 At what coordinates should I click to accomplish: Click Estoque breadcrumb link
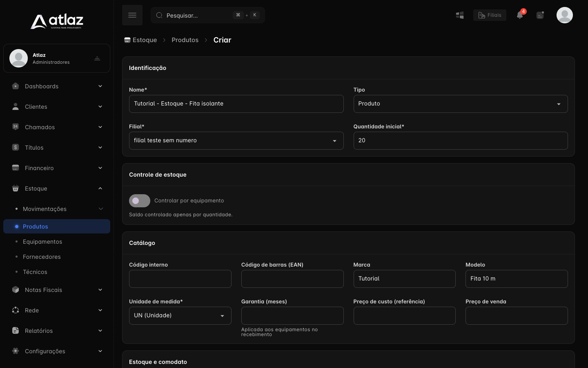[140, 40]
